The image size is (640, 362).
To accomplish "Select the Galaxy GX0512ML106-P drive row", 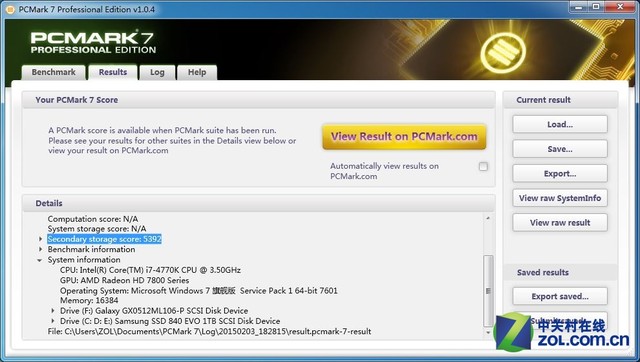I will click(x=154, y=311).
